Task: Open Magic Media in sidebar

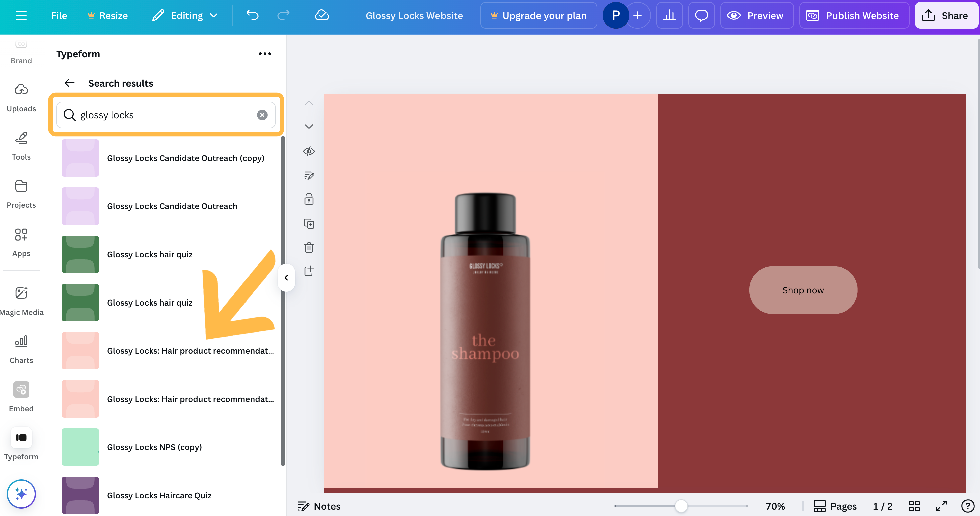Action: pos(21,302)
